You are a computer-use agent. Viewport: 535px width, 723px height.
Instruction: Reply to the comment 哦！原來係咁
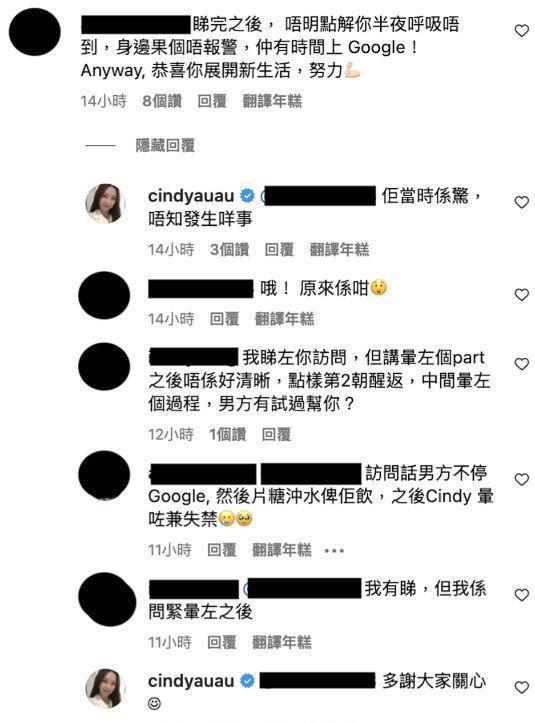[225, 319]
